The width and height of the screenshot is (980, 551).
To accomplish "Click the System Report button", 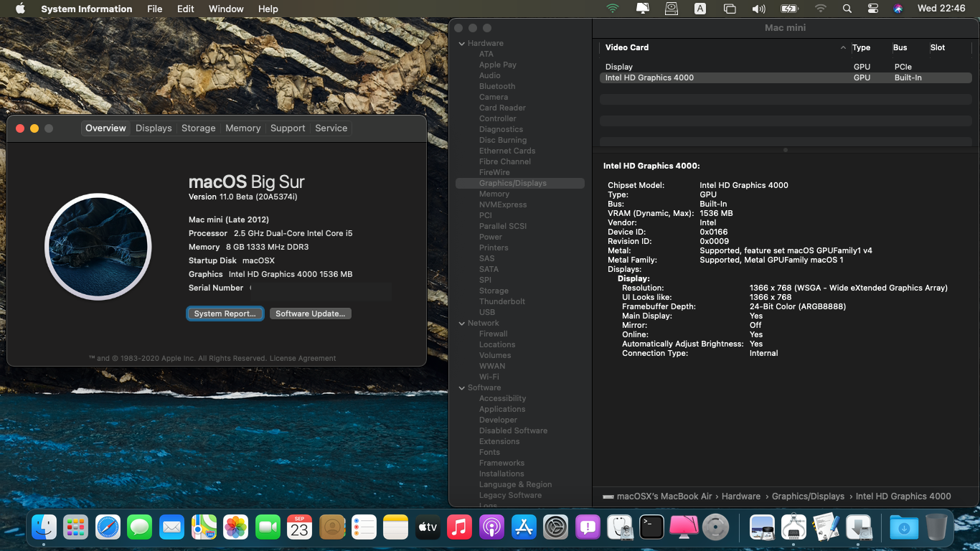I will 225,314.
